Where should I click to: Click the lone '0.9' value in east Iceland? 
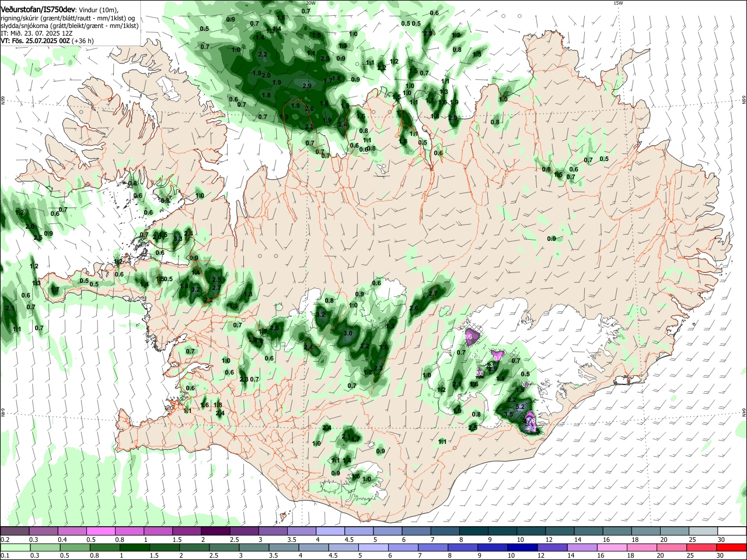(x=551, y=239)
